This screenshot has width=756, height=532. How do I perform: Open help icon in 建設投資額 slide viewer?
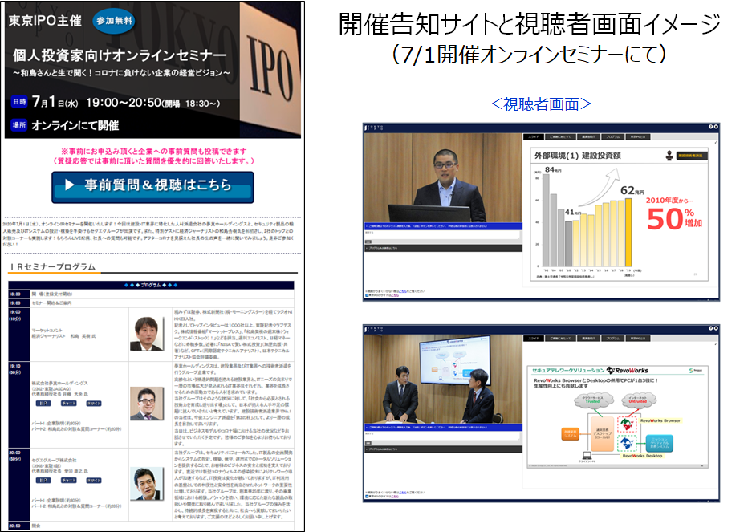pyautogui.click(x=710, y=127)
